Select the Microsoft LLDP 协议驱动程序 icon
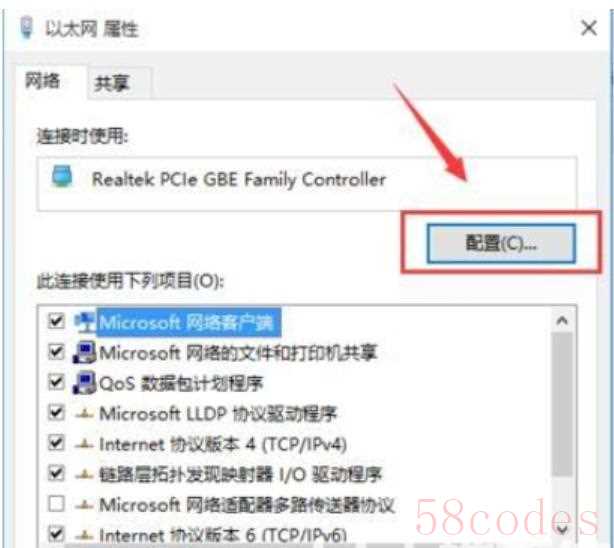The image size is (614, 548). [84, 414]
